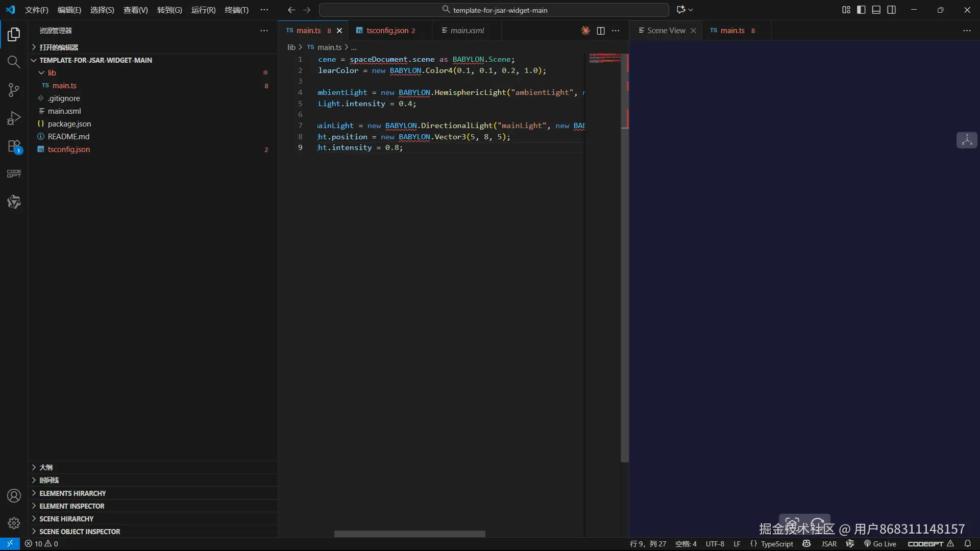Open the 终端(T) menu
Image resolution: width=980 pixels, height=551 pixels.
click(236, 10)
